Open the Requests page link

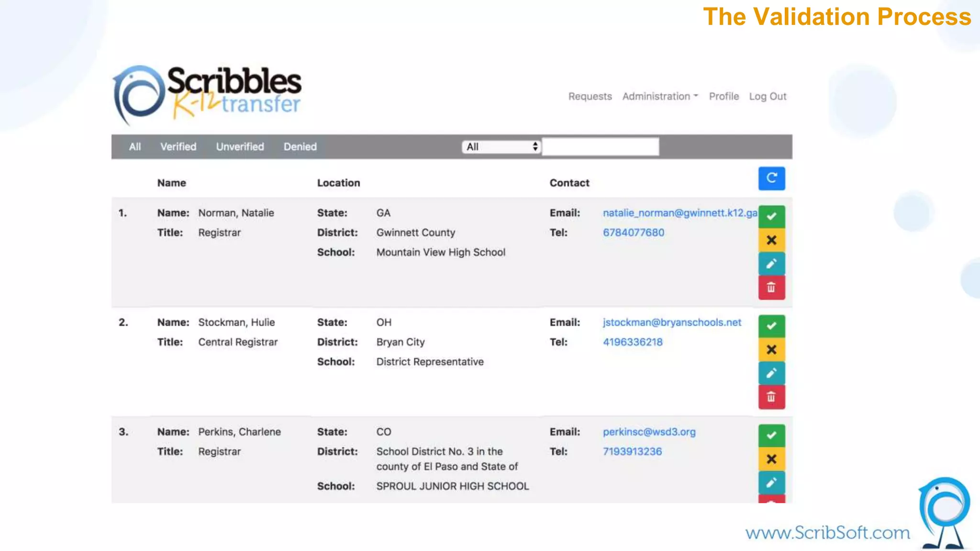[x=590, y=97]
